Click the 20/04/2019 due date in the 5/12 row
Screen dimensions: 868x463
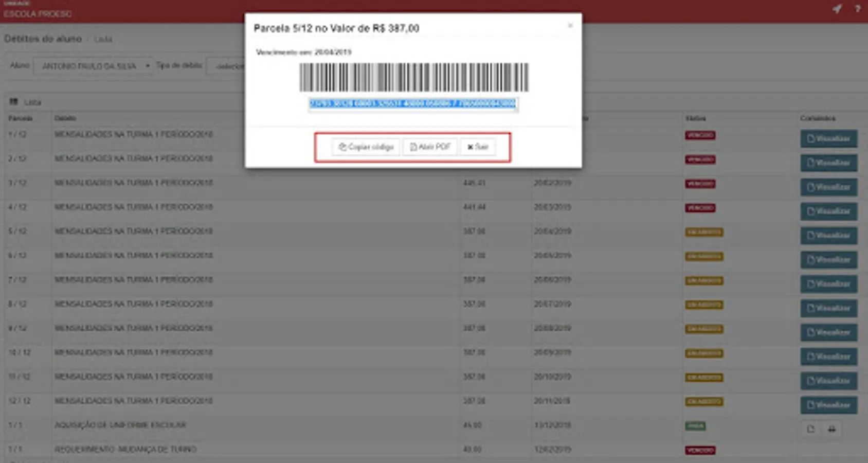point(552,231)
